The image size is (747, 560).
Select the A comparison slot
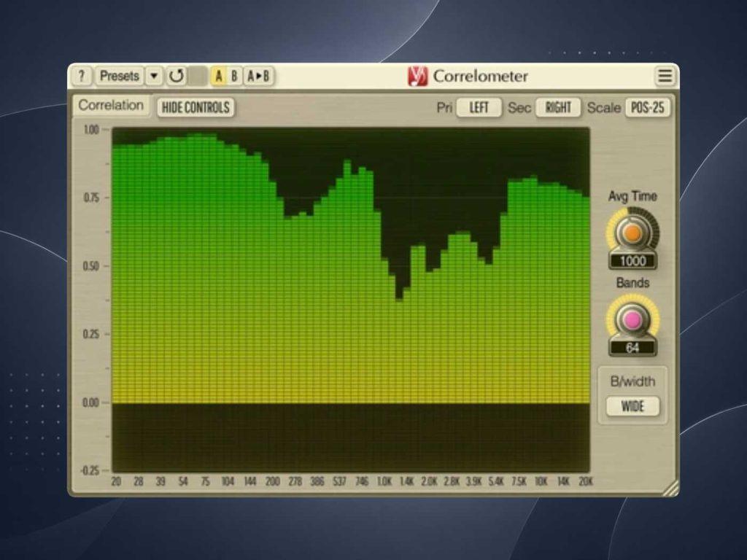219,76
